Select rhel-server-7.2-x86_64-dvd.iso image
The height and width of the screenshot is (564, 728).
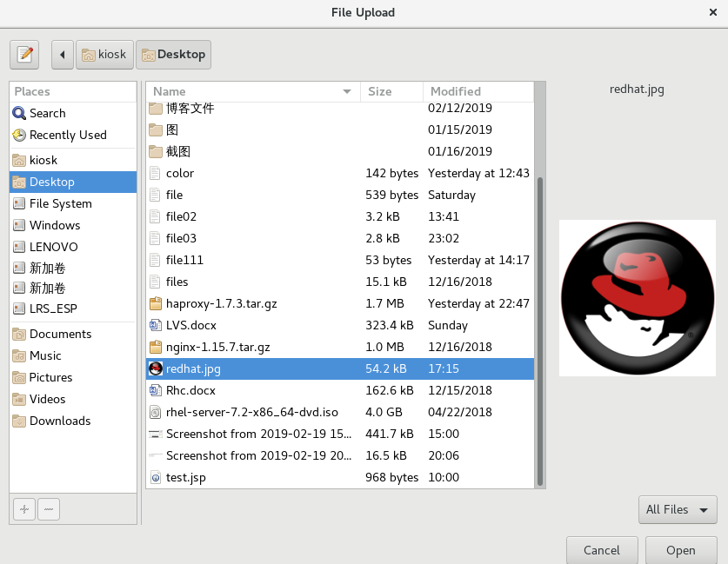click(340, 412)
